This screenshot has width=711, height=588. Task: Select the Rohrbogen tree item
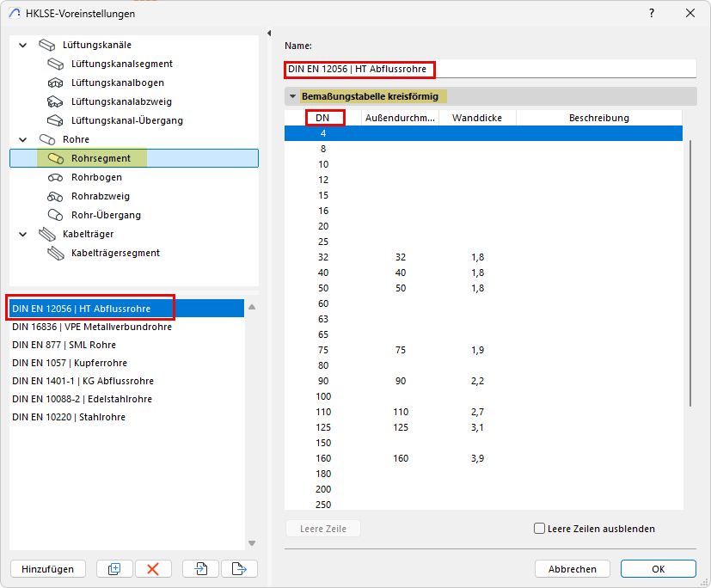coord(96,177)
